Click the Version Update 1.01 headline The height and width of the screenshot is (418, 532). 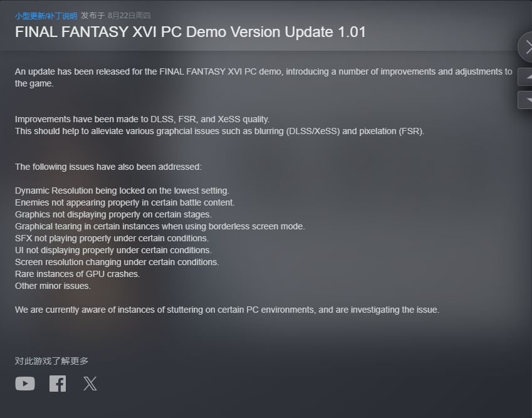tap(190, 32)
